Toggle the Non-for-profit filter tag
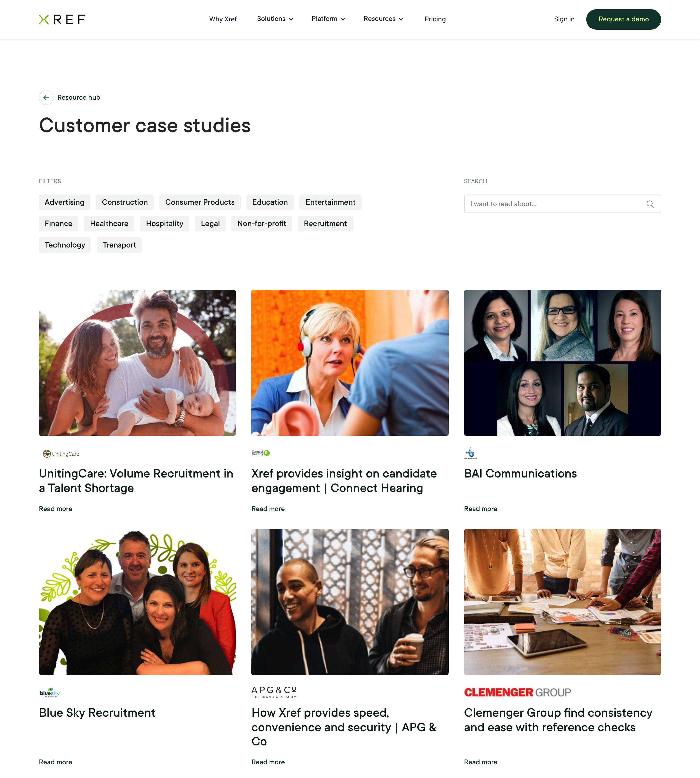 262,223
